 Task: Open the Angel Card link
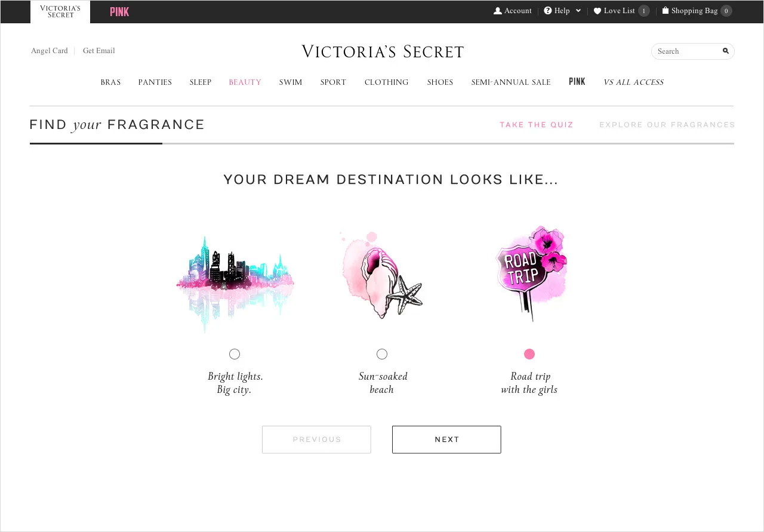(x=50, y=51)
